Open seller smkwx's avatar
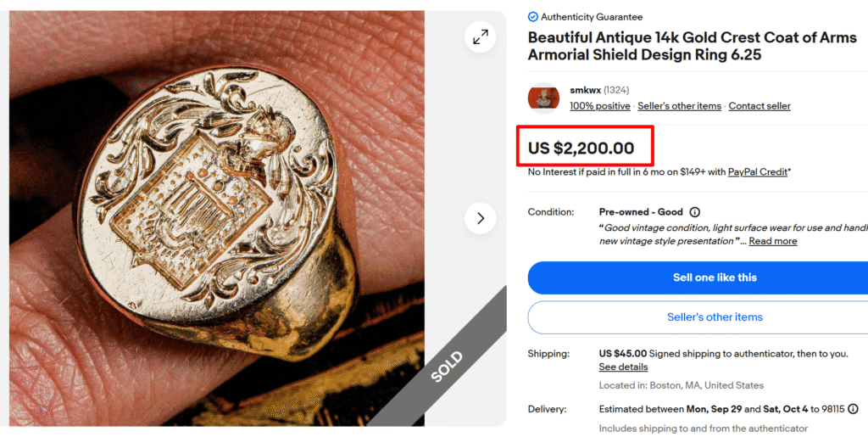Image resolution: width=868 pixels, height=437 pixels. [x=543, y=98]
